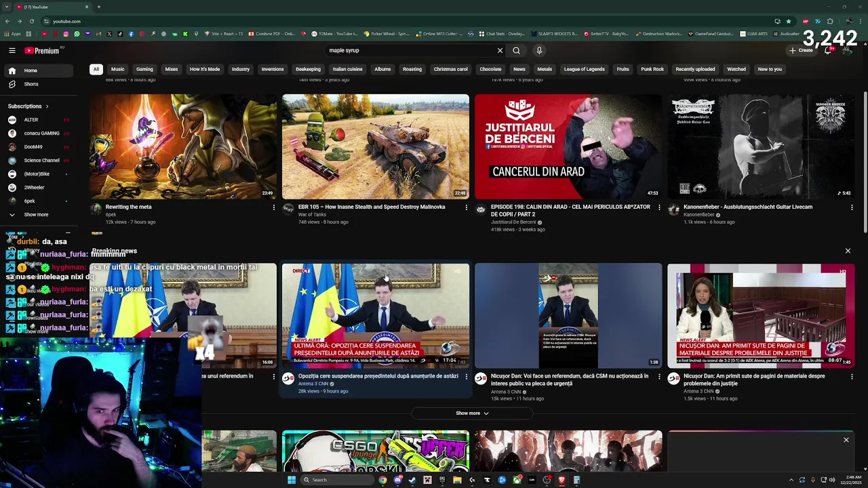Reload the page in the browser
Image resolution: width=868 pixels, height=488 pixels.
pyautogui.click(x=31, y=21)
